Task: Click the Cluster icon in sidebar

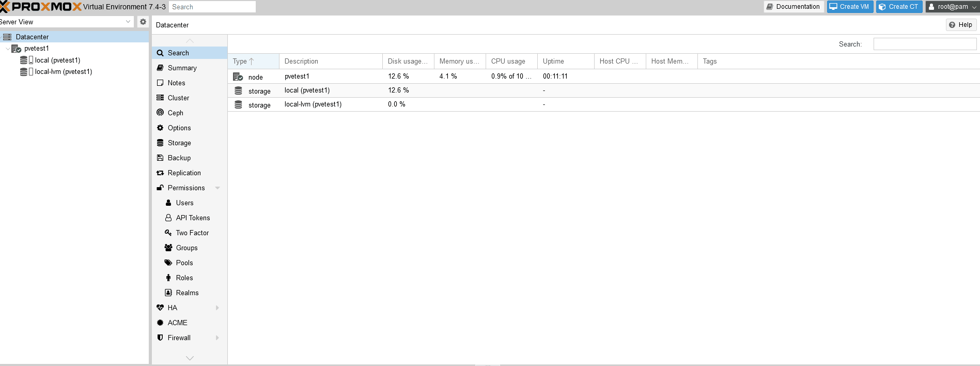Action: click(160, 98)
